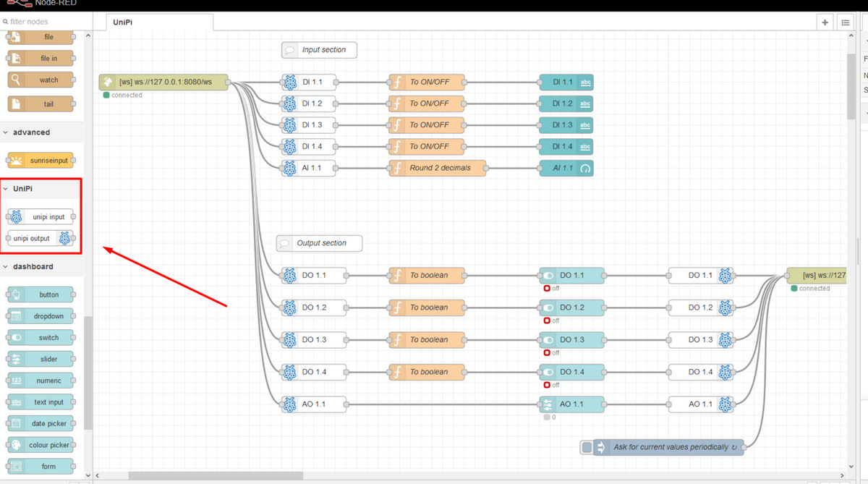Select the sunriseinput palette node
The height and width of the screenshot is (484, 868).
(41, 161)
